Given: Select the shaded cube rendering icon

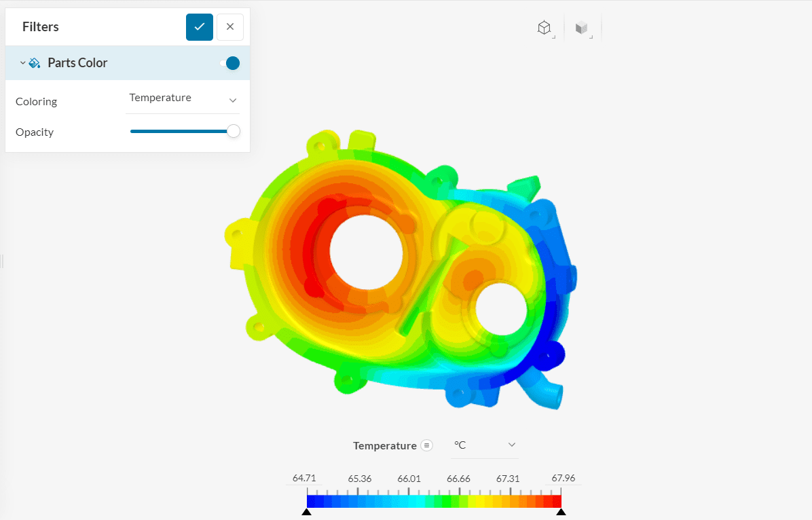Looking at the screenshot, I should (x=581, y=26).
